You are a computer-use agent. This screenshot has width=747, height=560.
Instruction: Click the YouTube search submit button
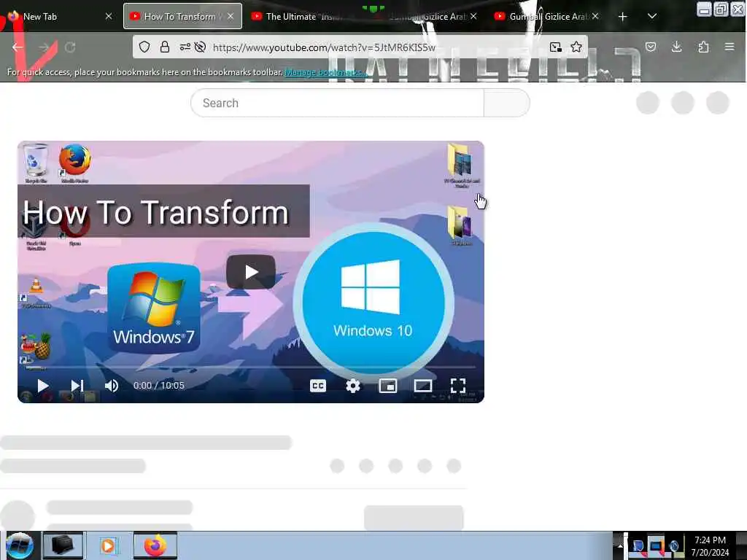pos(506,103)
